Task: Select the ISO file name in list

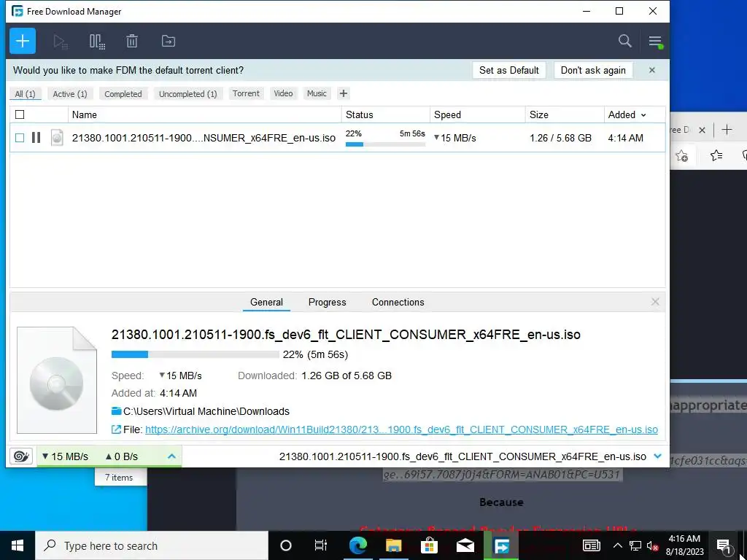Action: tap(204, 138)
